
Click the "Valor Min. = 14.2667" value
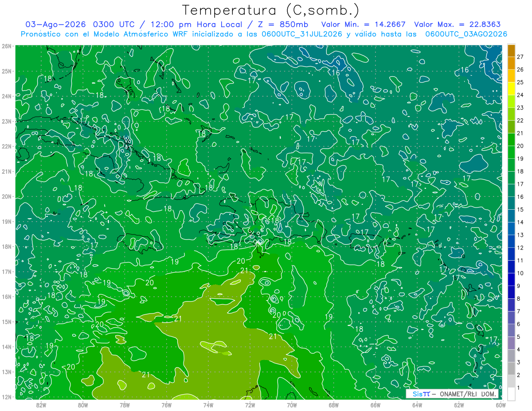363,24
